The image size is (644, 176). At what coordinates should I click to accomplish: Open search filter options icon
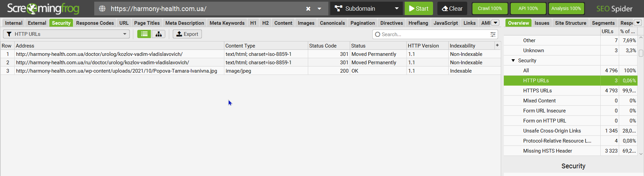coord(493,34)
